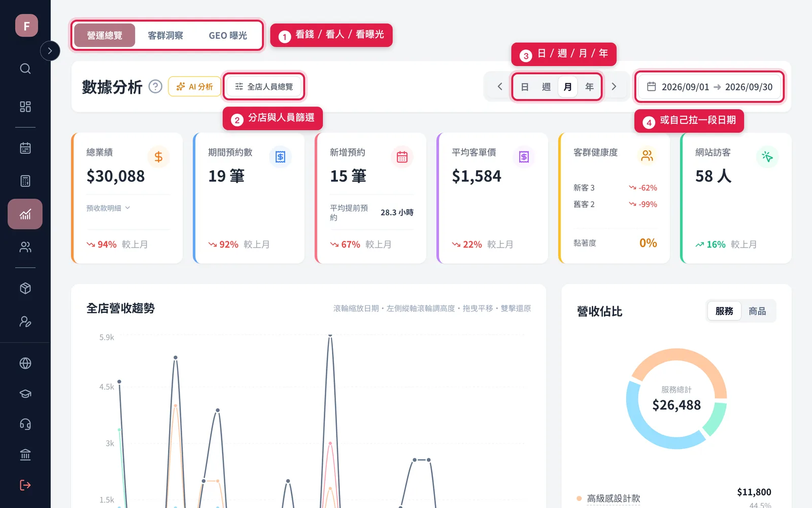Go to previous period with left chevron
Image resolution: width=812 pixels, height=508 pixels.
click(x=500, y=86)
